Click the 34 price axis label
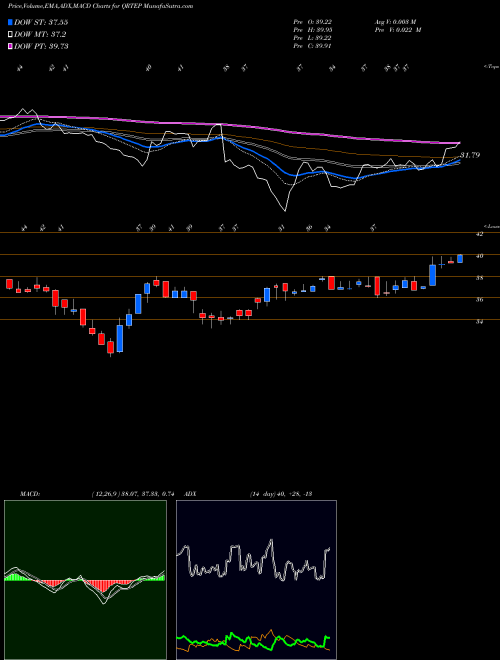 click(x=479, y=322)
